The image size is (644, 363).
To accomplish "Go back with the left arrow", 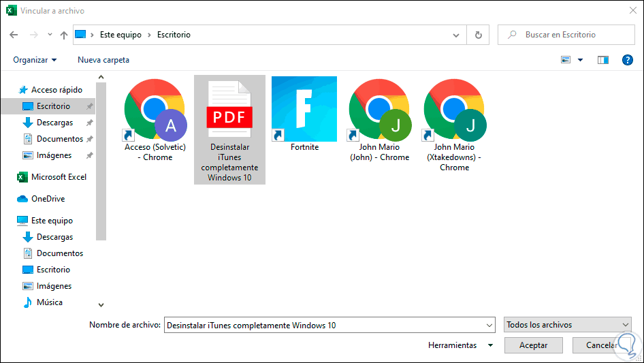I will click(x=14, y=35).
